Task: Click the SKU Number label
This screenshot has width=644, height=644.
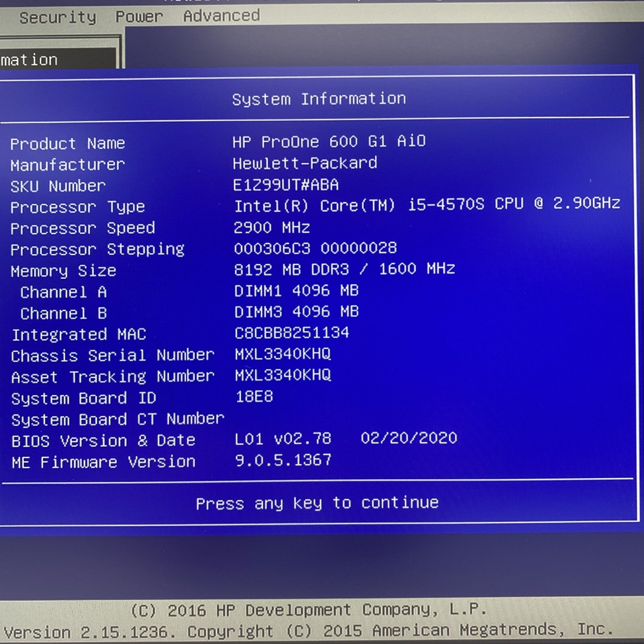Action: click(x=58, y=186)
